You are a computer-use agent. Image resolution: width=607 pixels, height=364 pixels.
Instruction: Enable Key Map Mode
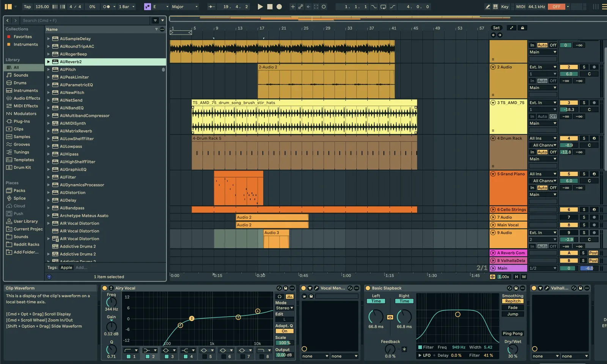(505, 6)
